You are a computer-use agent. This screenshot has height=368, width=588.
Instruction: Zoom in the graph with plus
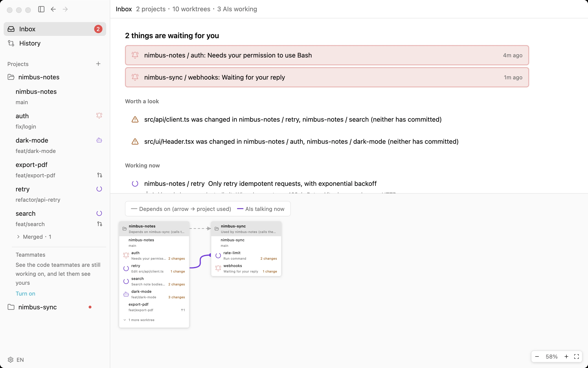(x=566, y=356)
